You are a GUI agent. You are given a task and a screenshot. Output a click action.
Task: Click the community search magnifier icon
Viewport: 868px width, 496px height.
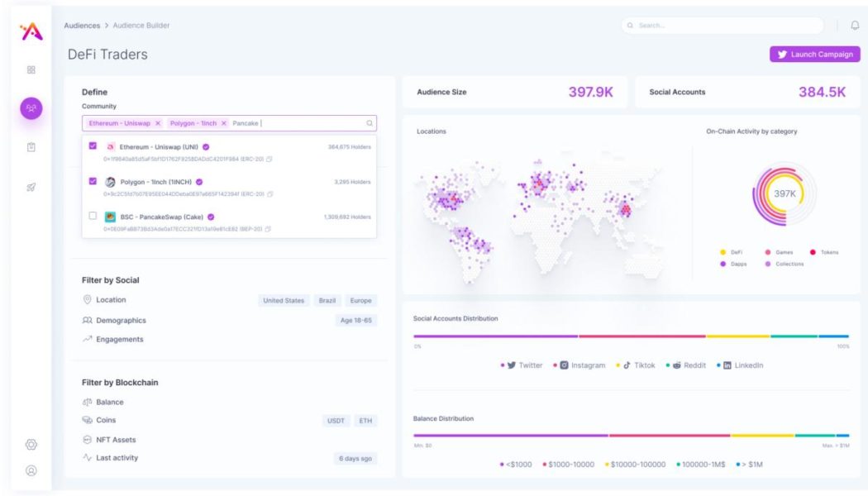coord(369,123)
